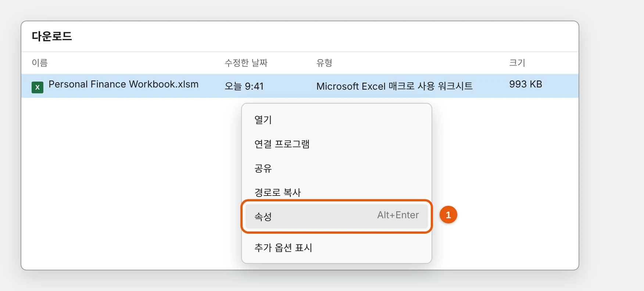The width and height of the screenshot is (644, 291).
Task: Click the Microsoft Excel 매크로 사용 워크시트 type cell
Action: click(394, 86)
